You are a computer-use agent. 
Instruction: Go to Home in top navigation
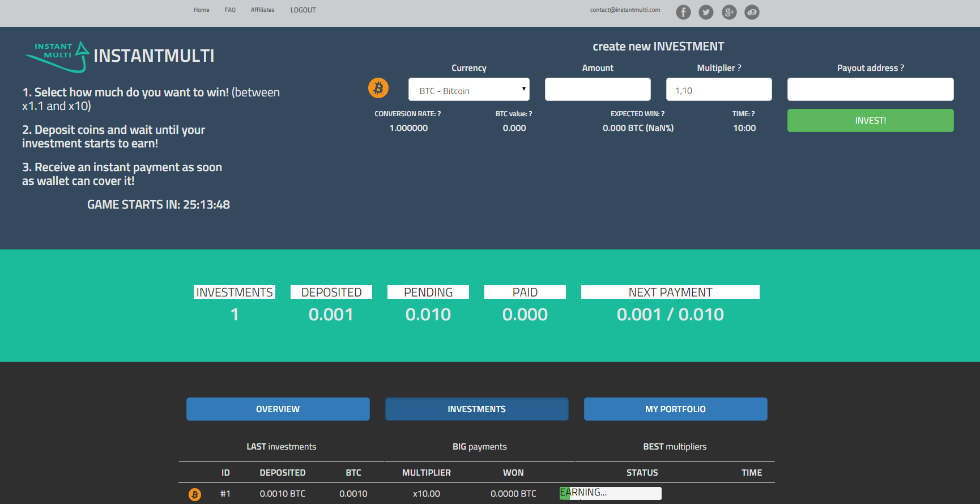[x=201, y=10]
